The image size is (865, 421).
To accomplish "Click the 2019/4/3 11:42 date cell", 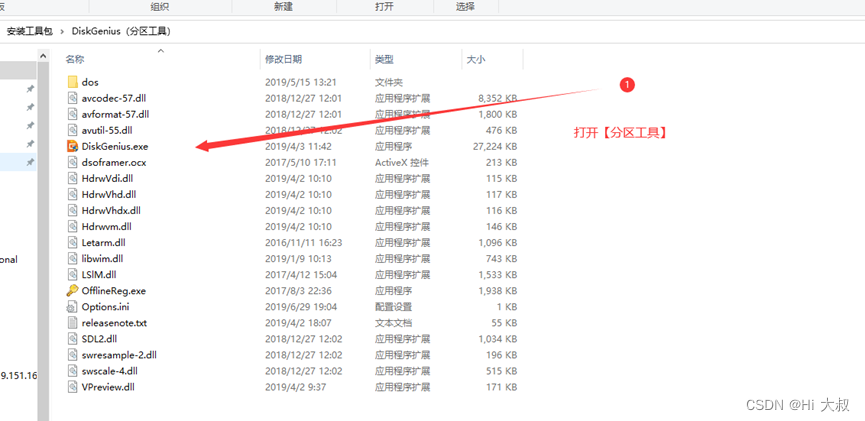I will 298,146.
